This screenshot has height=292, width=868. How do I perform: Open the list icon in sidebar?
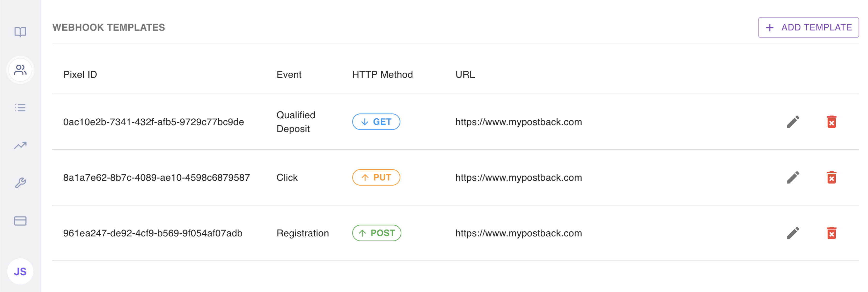20,108
